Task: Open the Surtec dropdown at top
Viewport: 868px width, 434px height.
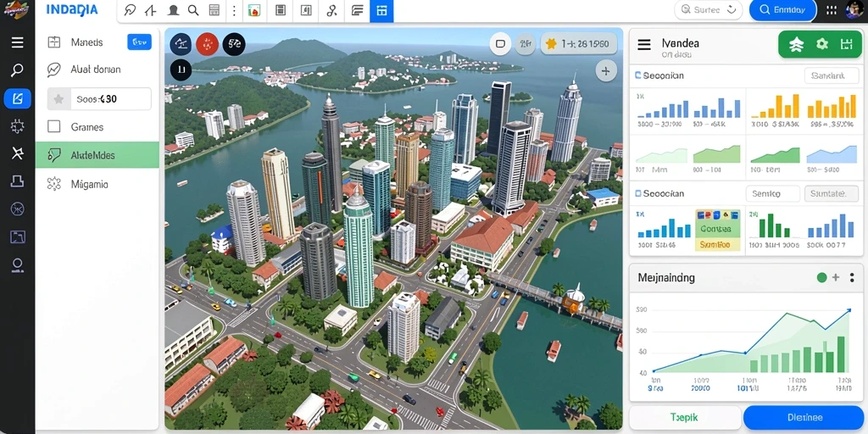Action: [708, 10]
